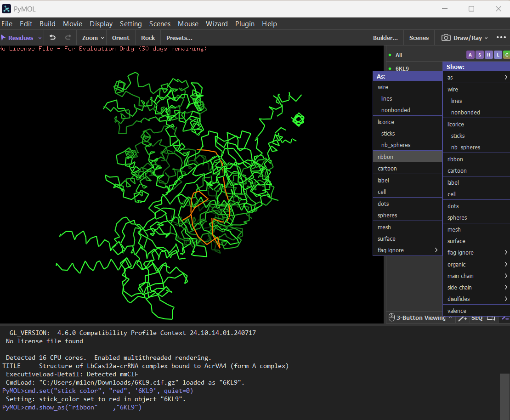This screenshot has width=510, height=420.
Task: Toggle visibility of the 6KL9 object
Action: pyautogui.click(x=390, y=69)
